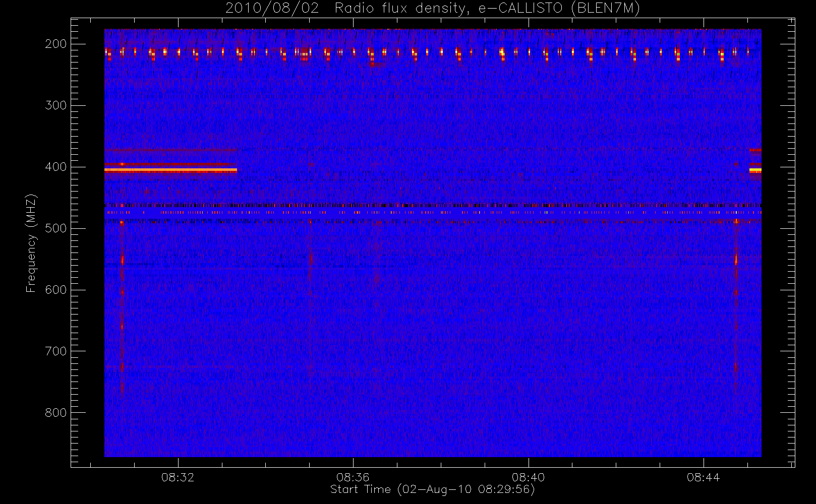Select the 200 frequency tick label

click(x=56, y=44)
